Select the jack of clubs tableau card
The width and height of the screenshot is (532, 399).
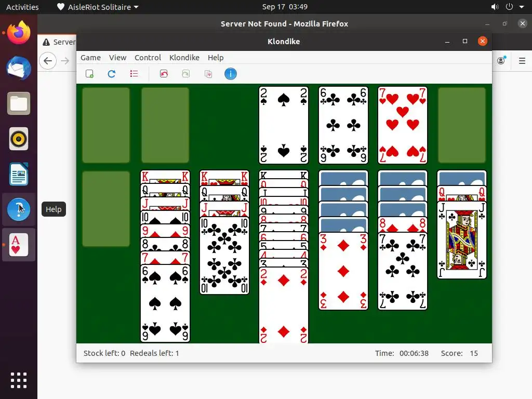point(462,240)
